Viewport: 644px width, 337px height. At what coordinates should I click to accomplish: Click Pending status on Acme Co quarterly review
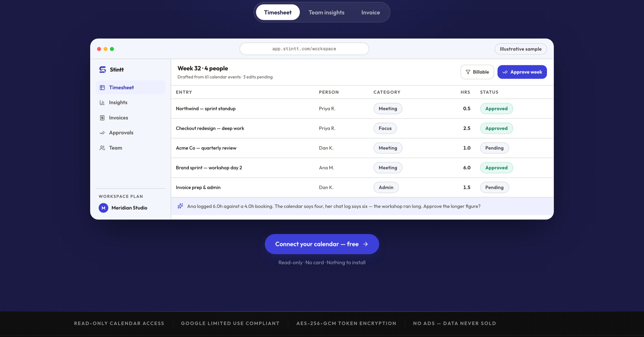pos(494,148)
